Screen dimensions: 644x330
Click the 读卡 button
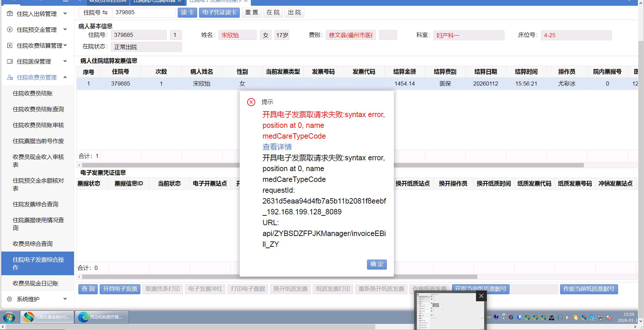(x=187, y=13)
